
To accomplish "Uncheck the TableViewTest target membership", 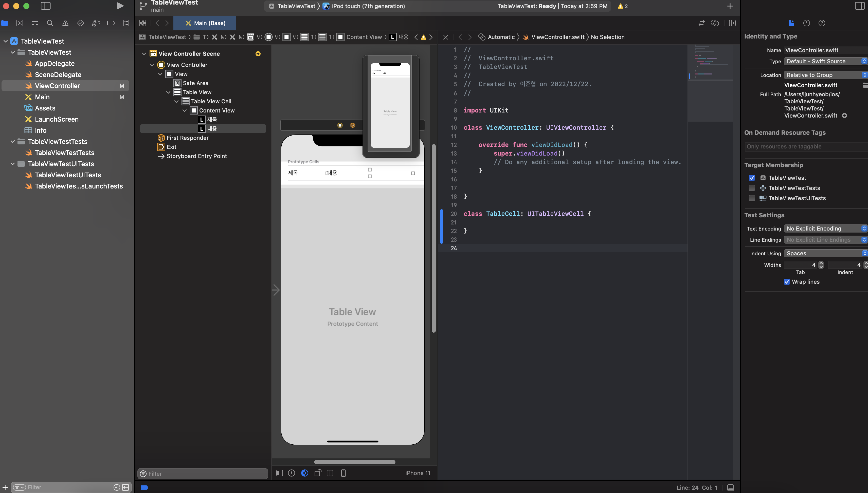I will [x=752, y=178].
